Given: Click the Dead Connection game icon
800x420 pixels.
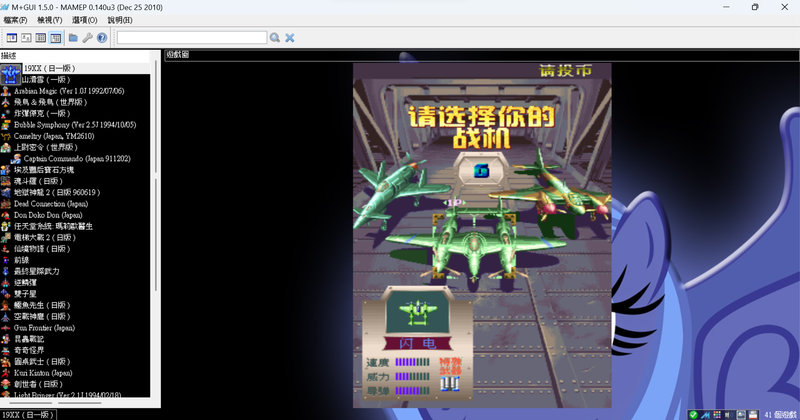Looking at the screenshot, I should (x=6, y=204).
